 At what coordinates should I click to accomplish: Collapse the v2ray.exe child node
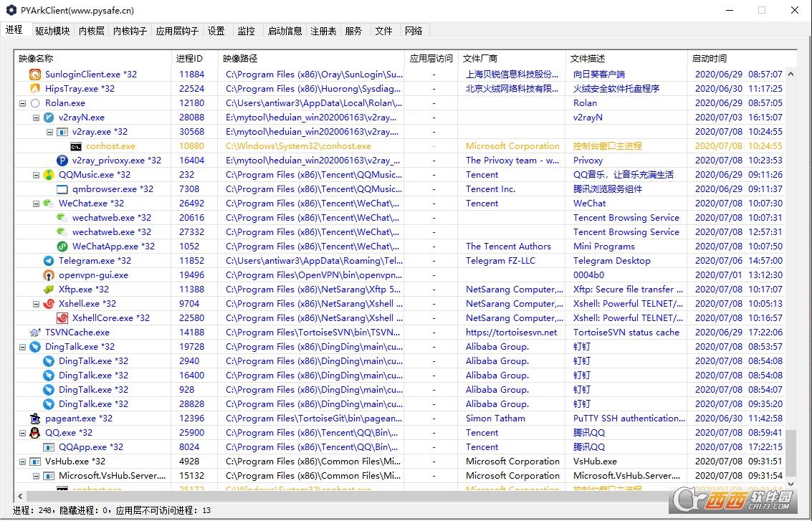(49, 132)
